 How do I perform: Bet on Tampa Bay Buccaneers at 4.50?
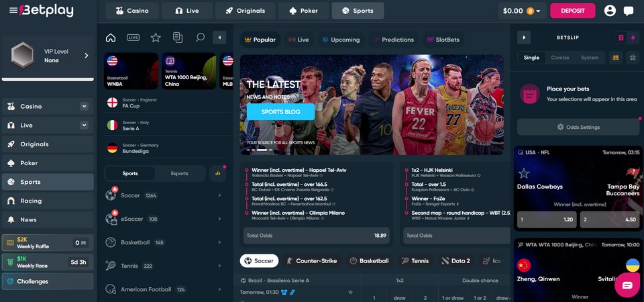[610, 220]
